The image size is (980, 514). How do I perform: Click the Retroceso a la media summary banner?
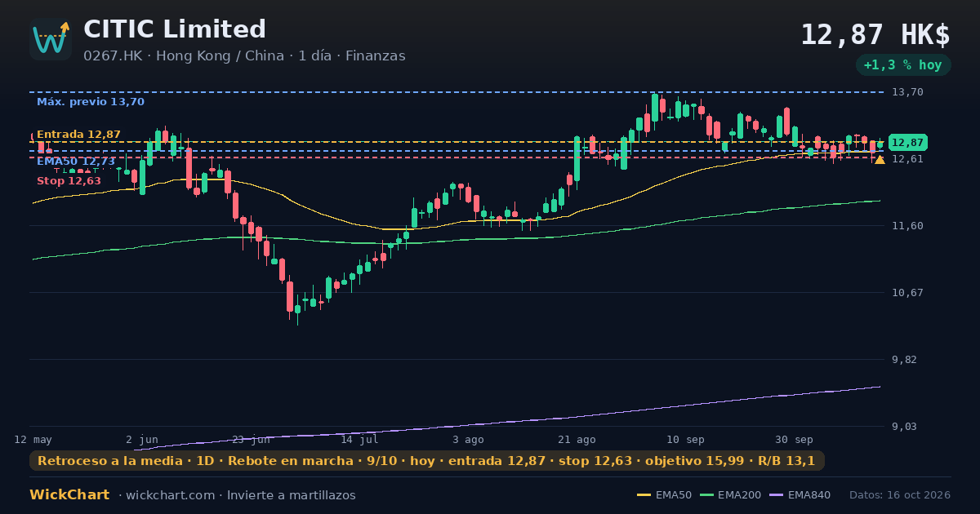[x=426, y=461]
